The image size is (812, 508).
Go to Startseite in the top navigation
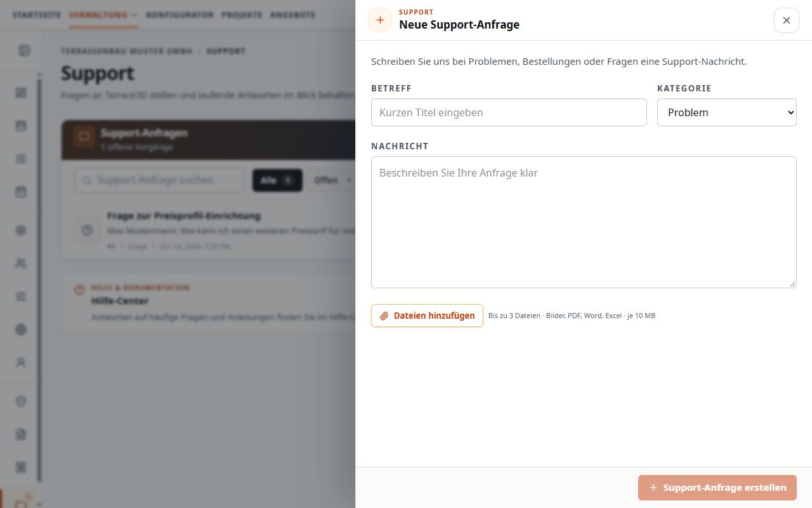[x=37, y=15]
